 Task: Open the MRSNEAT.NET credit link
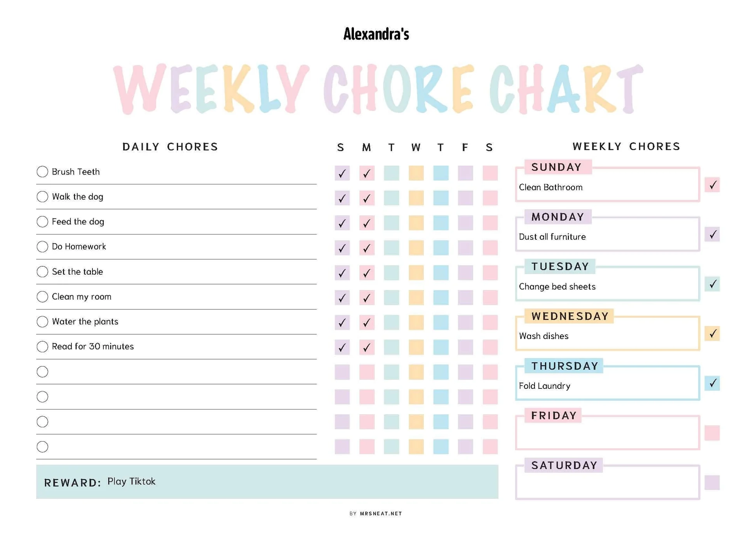tap(381, 514)
